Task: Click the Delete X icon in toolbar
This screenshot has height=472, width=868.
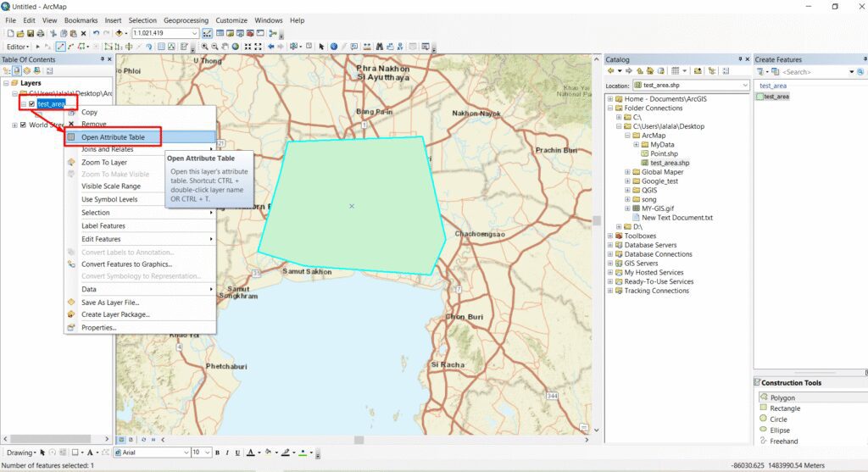Action: tap(84, 34)
